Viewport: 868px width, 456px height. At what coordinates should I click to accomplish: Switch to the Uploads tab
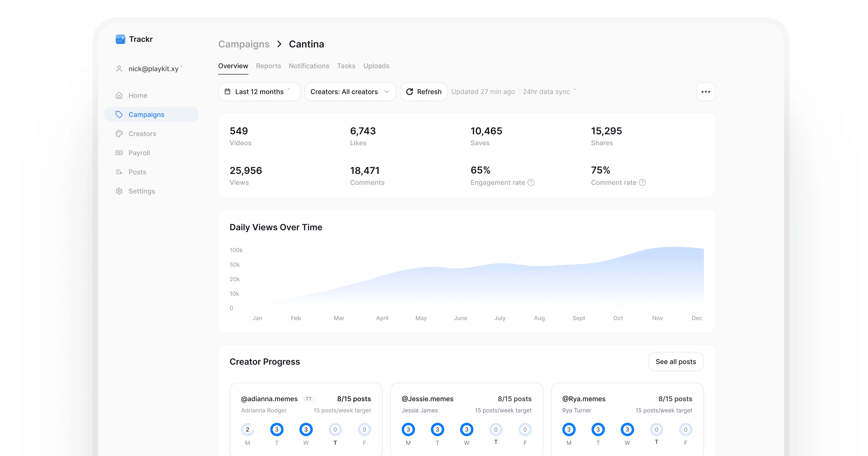(376, 66)
